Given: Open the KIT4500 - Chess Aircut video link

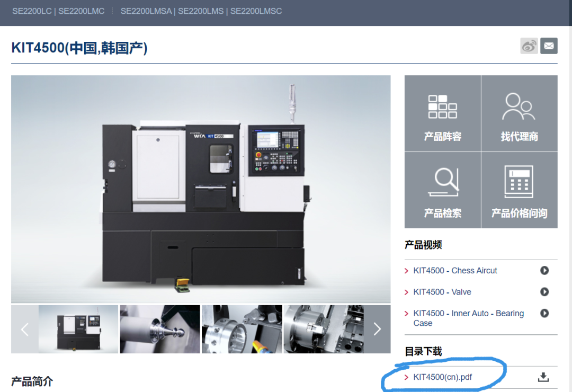Looking at the screenshot, I should point(455,271).
